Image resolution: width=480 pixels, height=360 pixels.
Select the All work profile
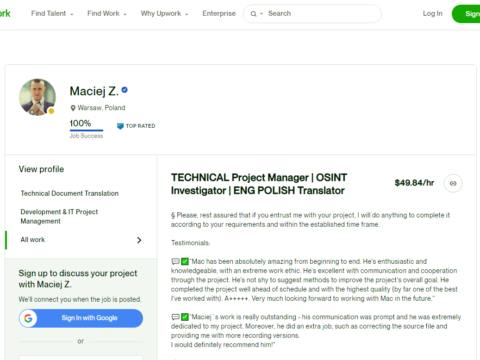tap(32, 240)
